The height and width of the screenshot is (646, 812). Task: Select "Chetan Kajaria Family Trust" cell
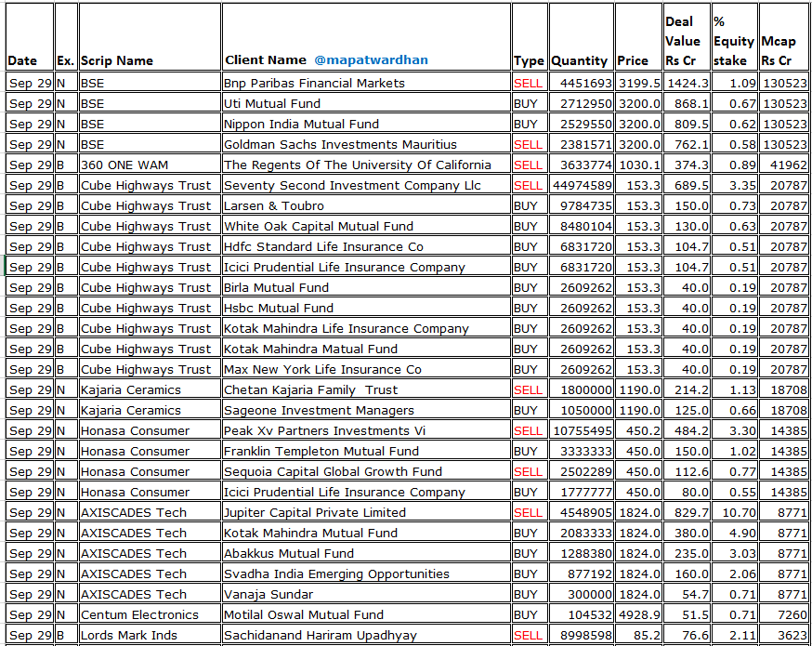point(366,390)
